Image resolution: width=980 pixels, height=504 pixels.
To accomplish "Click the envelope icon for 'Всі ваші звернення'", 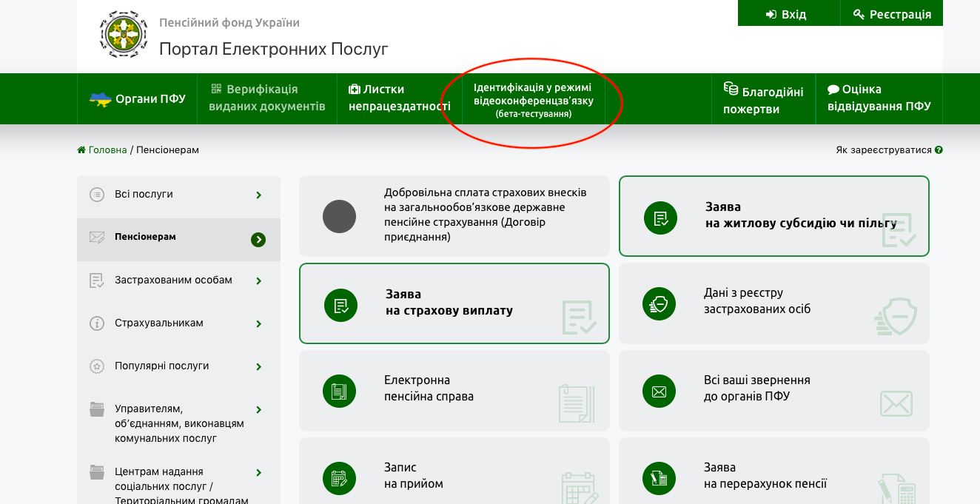I will (659, 391).
